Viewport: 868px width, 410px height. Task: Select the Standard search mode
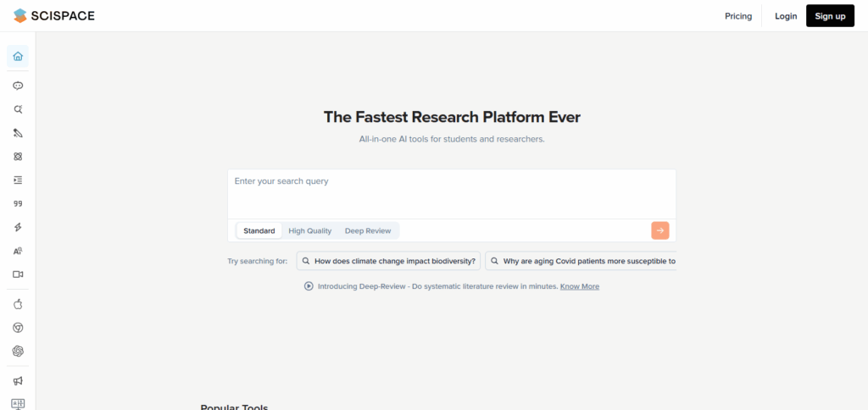click(259, 230)
